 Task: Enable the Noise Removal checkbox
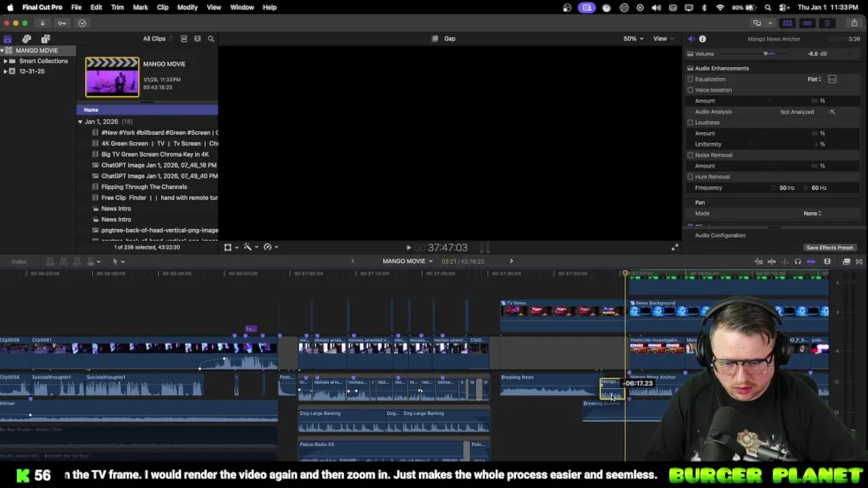(690, 155)
